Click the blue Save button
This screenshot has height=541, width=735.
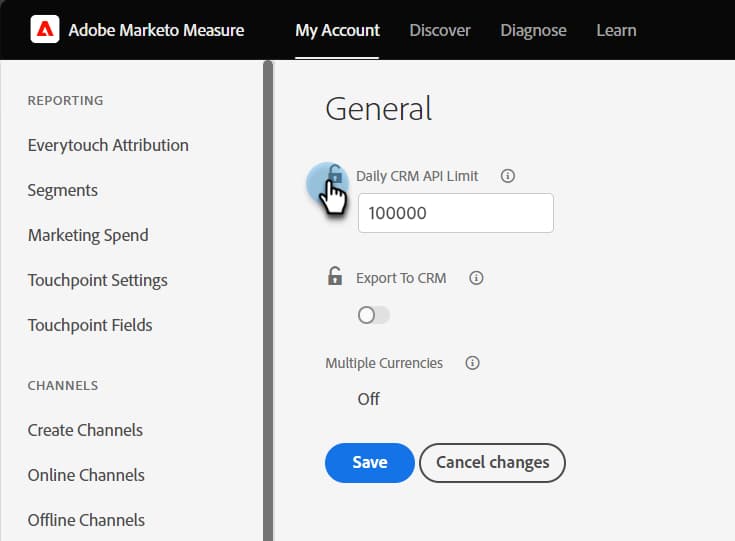tap(369, 462)
